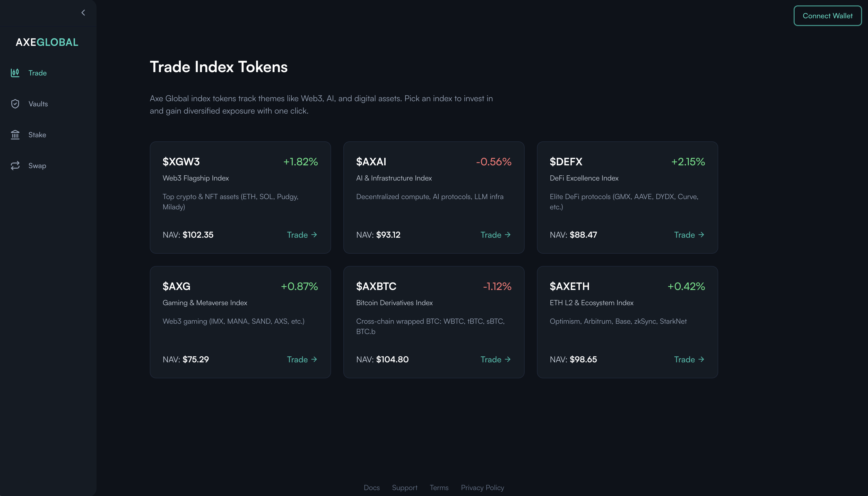Navigate to the Stake page
Viewport: 868px width, 496px height.
click(x=37, y=135)
